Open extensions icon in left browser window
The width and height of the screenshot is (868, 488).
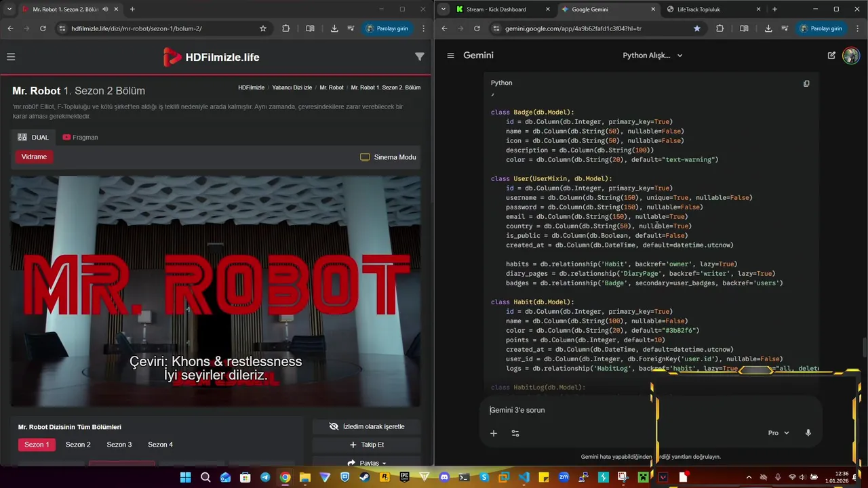pyautogui.click(x=285, y=28)
